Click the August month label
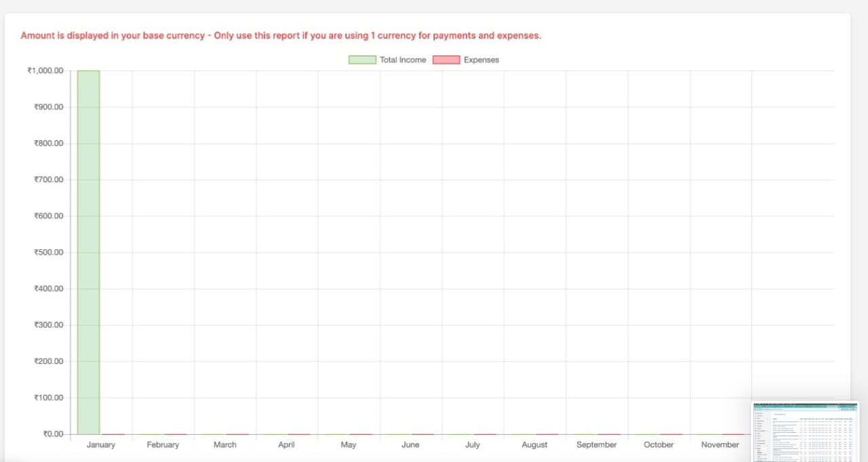868x462 pixels. point(534,444)
